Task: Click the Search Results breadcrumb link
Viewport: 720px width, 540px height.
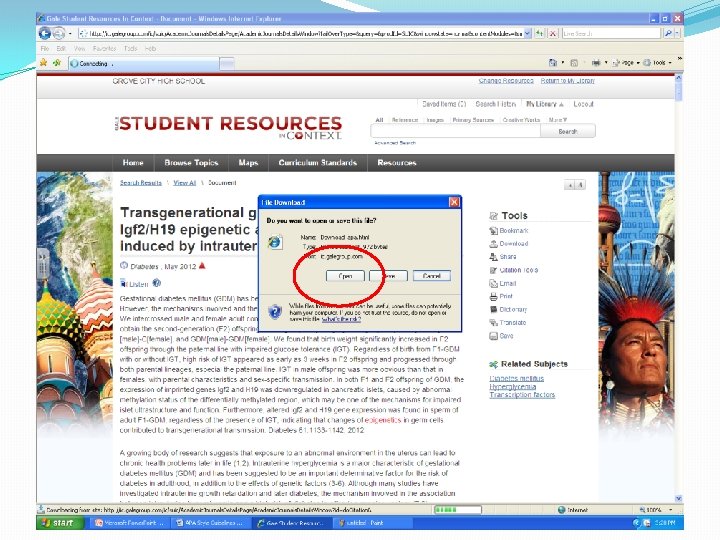Action: (x=141, y=183)
